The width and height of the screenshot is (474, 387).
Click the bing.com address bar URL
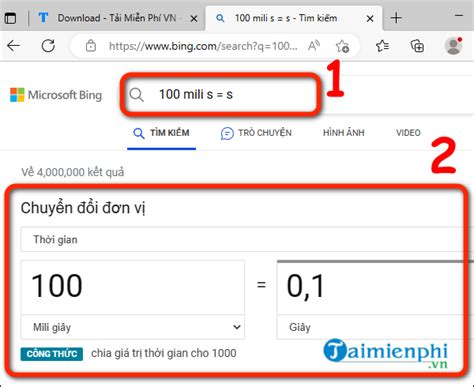203,46
